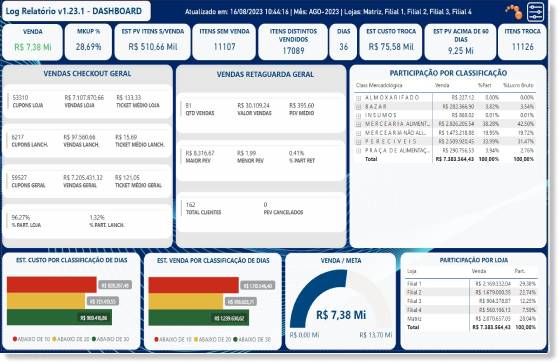559x363 pixels.
Task: Click the R$ 13,70 Mi gauge target label
Action: point(375,335)
